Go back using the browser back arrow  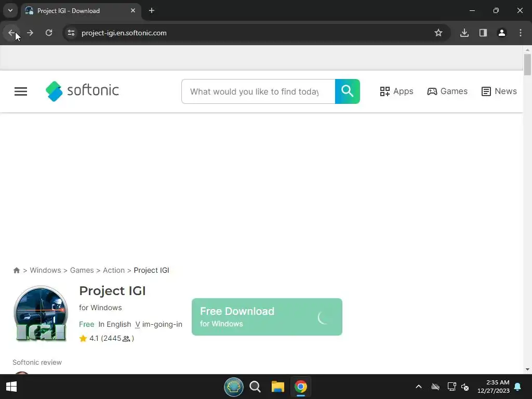(11, 33)
